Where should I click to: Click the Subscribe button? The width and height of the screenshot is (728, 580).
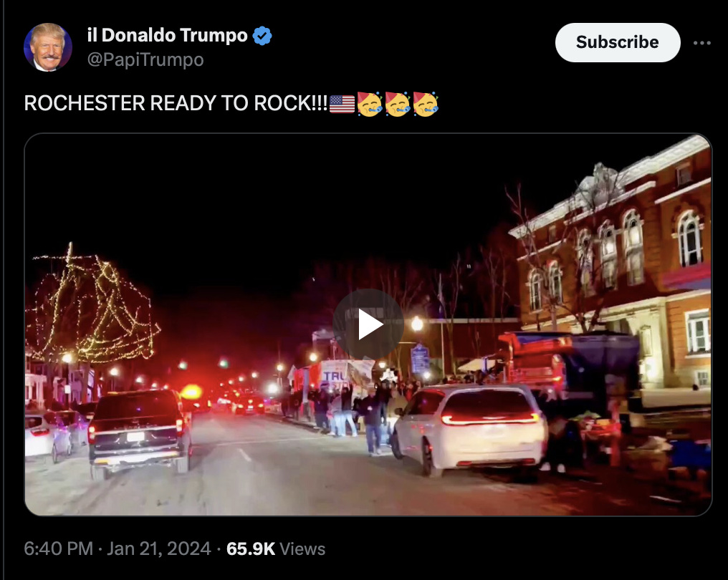(x=618, y=42)
